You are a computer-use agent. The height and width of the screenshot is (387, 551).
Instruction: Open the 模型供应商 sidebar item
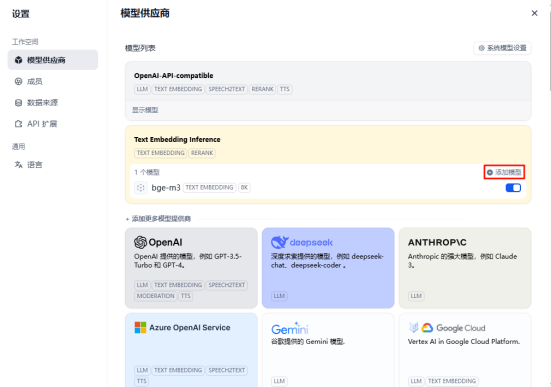(53, 60)
